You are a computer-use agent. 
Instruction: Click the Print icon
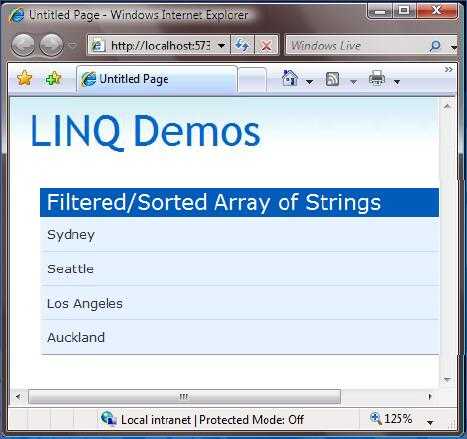click(377, 79)
